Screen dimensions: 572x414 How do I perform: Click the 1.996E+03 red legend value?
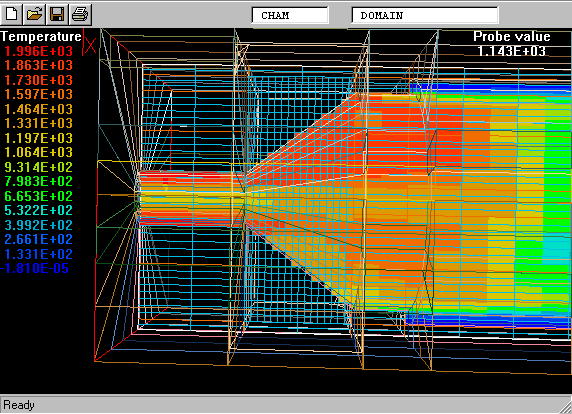[39, 51]
